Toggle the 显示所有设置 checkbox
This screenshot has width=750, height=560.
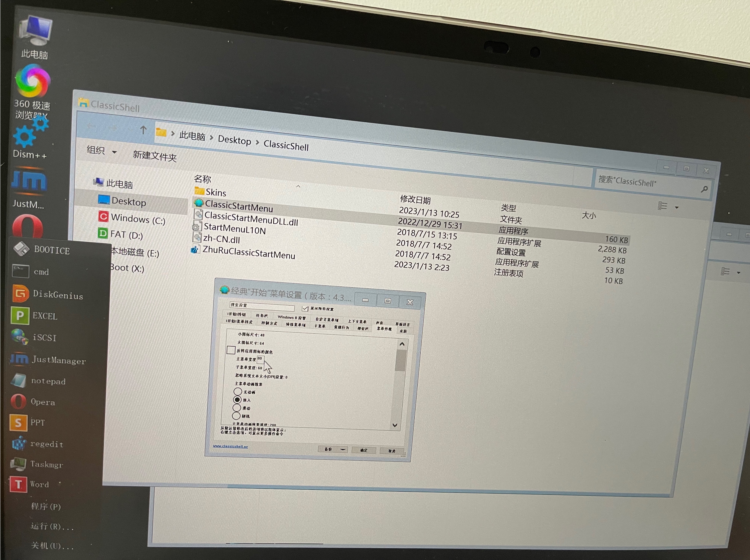[305, 309]
